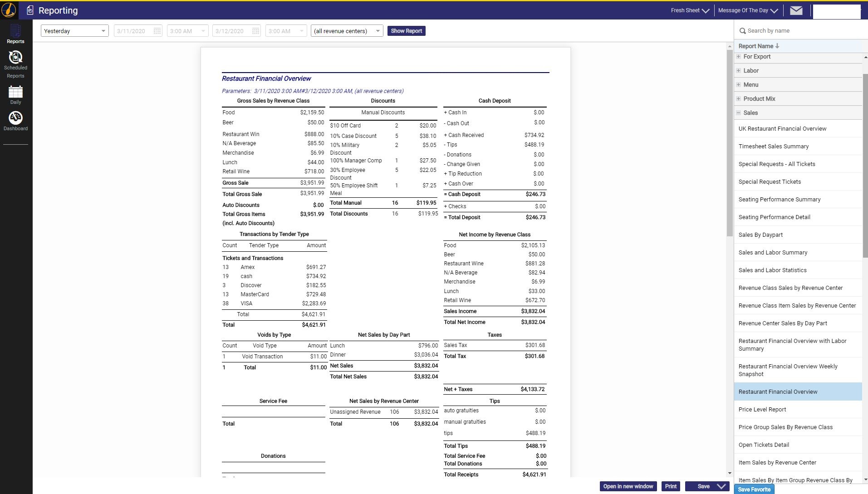Select Special Requests - All Tickets report
868x494 pixels.
click(798, 164)
